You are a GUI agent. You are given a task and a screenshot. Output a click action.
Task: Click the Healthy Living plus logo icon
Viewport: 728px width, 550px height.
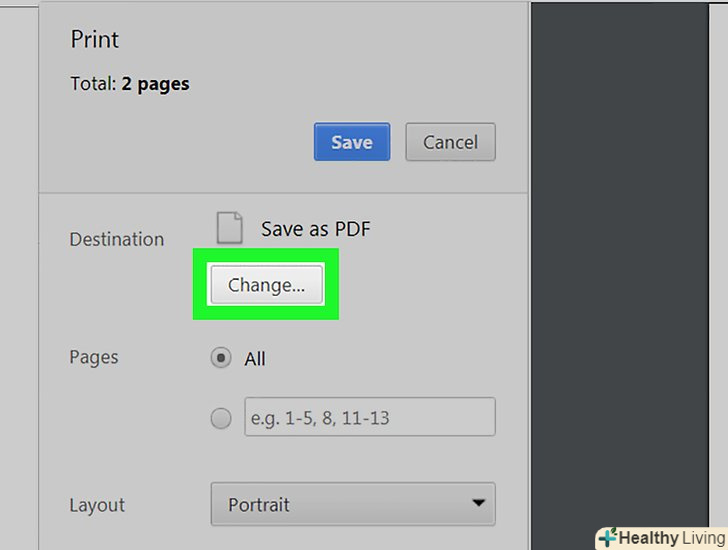(x=606, y=538)
